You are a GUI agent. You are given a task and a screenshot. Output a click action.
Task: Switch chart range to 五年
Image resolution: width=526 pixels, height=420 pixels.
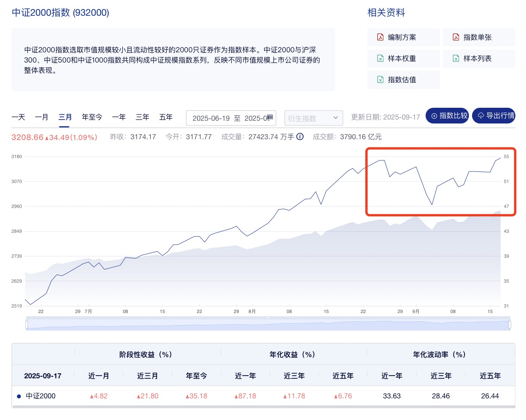click(166, 117)
